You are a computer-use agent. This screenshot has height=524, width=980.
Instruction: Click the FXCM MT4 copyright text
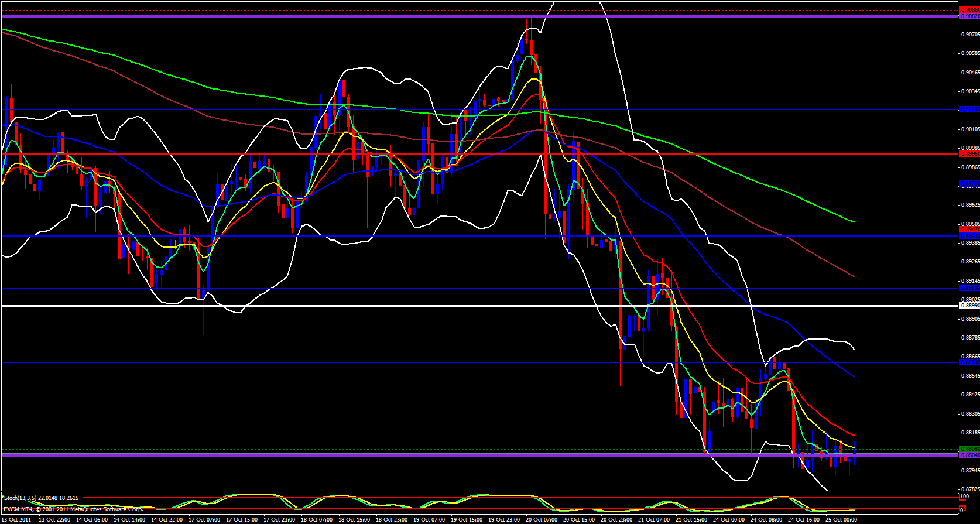(73, 509)
